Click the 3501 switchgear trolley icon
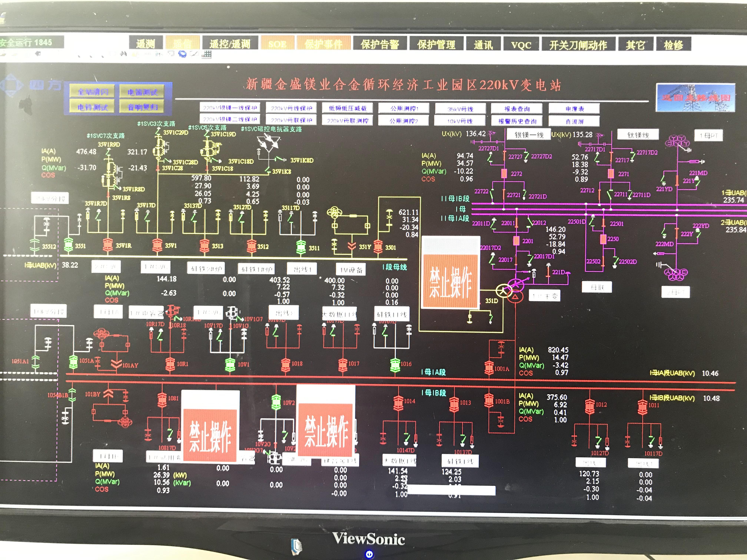 [x=378, y=247]
